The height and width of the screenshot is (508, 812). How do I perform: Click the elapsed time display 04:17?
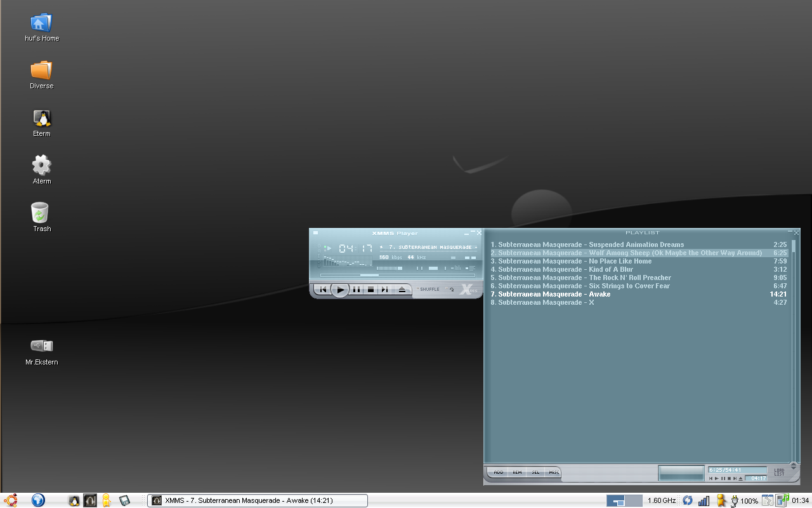tap(355, 248)
